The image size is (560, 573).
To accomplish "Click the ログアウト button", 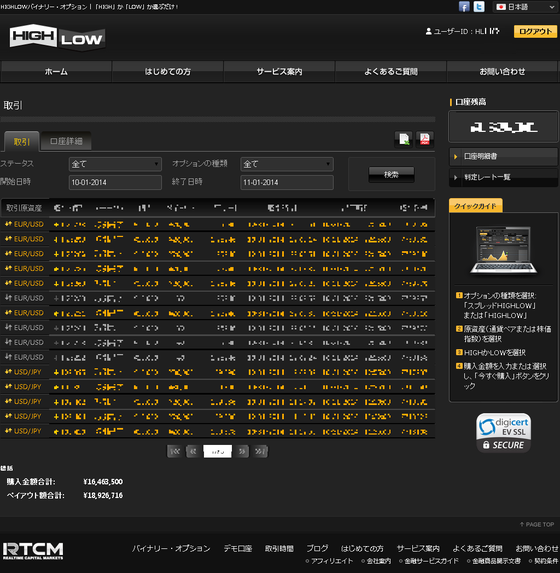I will (535, 31).
